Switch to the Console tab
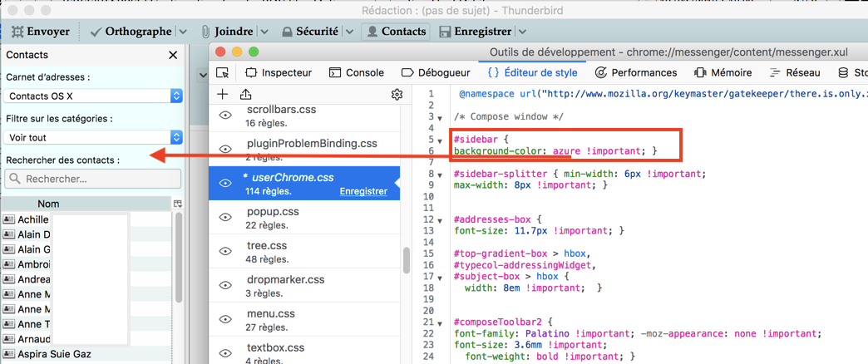Screen dimensions: 868x364 pos(357,73)
